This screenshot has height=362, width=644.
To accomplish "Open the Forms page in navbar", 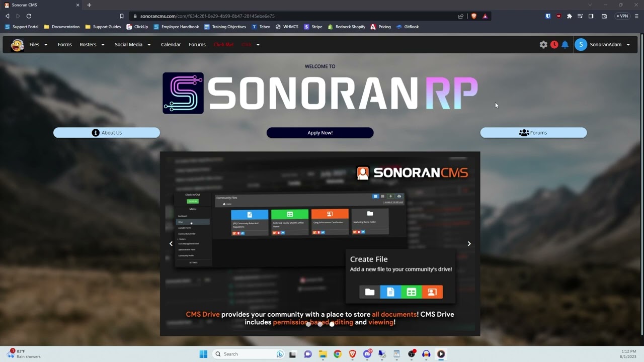I will (65, 45).
